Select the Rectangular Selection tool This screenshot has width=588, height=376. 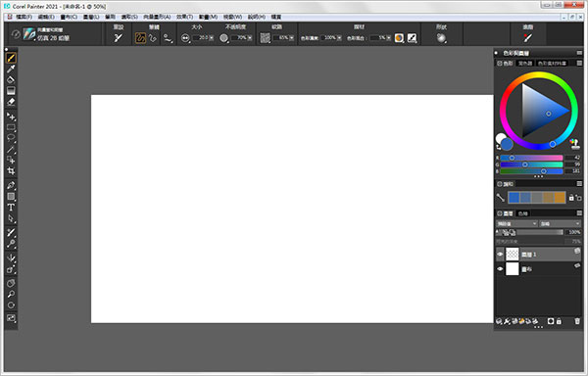11,127
